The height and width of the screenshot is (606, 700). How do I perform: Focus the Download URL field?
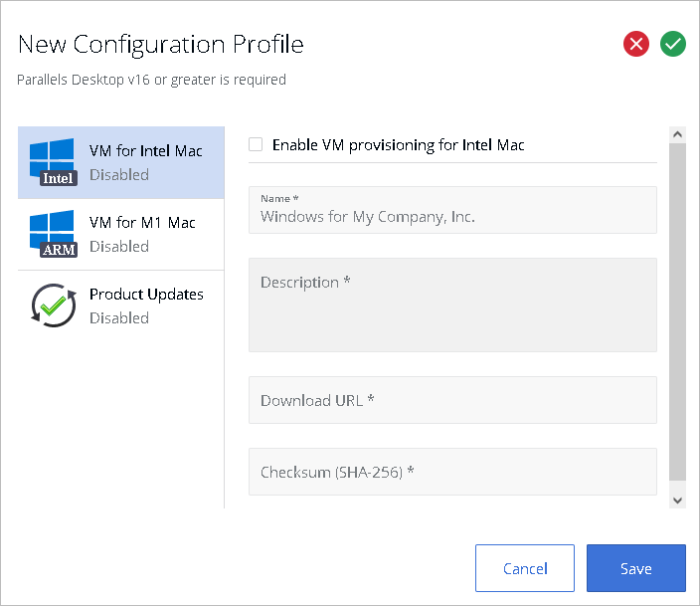click(452, 400)
